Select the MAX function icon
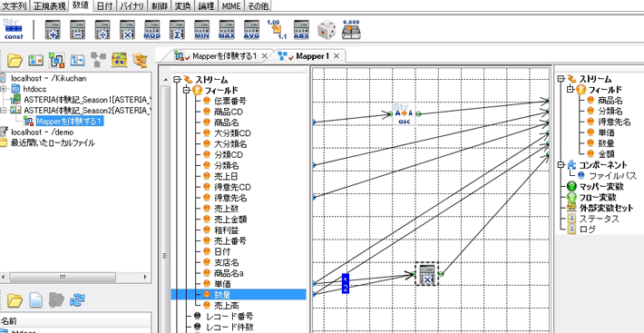The width and height of the screenshot is (644, 333). (x=227, y=30)
